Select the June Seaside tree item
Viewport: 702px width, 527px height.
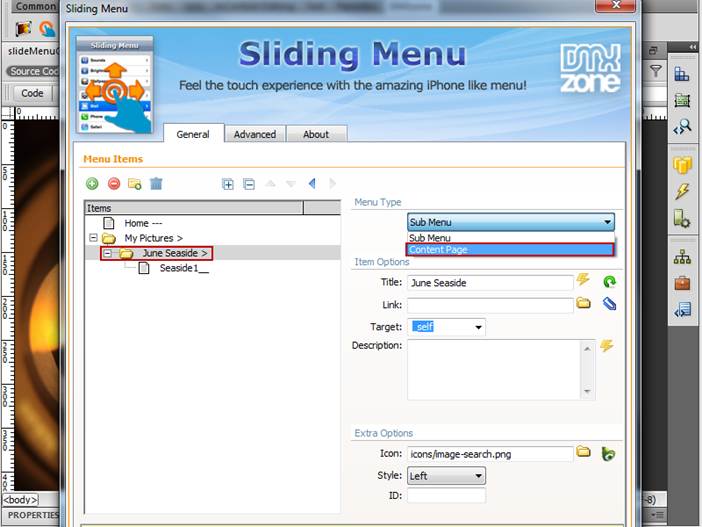[x=175, y=253]
